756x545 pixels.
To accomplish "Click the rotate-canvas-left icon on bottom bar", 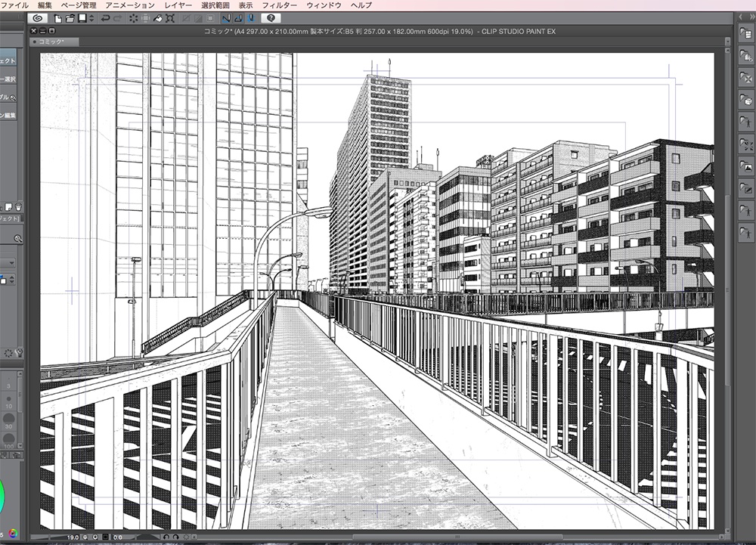I will 166,536.
